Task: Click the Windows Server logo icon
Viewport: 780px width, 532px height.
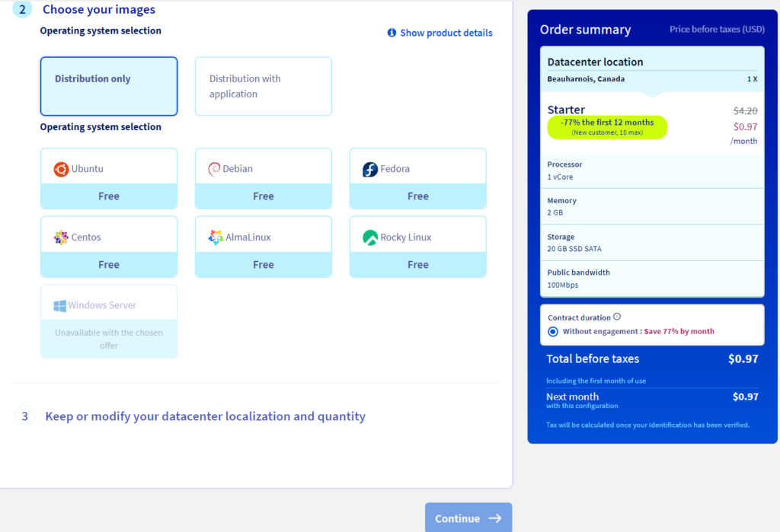Action: [60, 305]
